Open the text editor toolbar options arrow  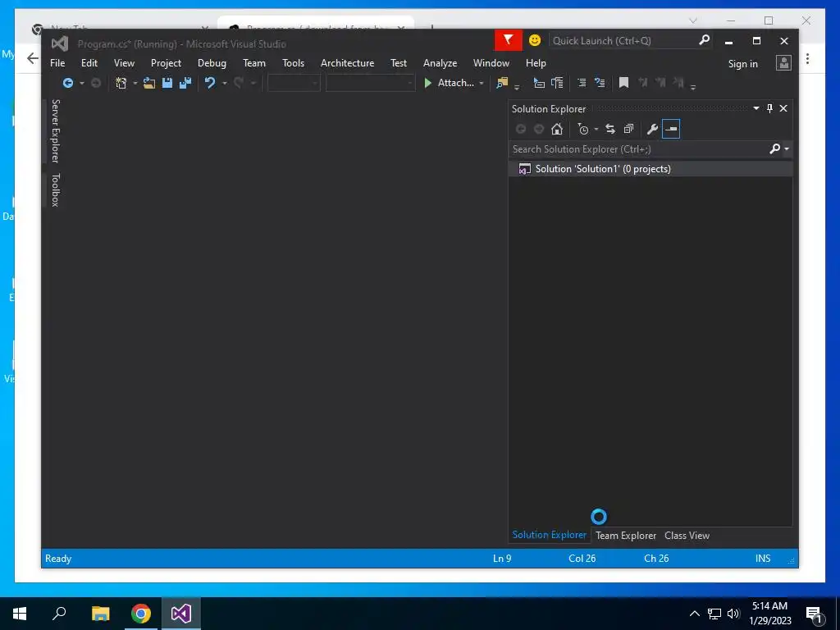693,87
